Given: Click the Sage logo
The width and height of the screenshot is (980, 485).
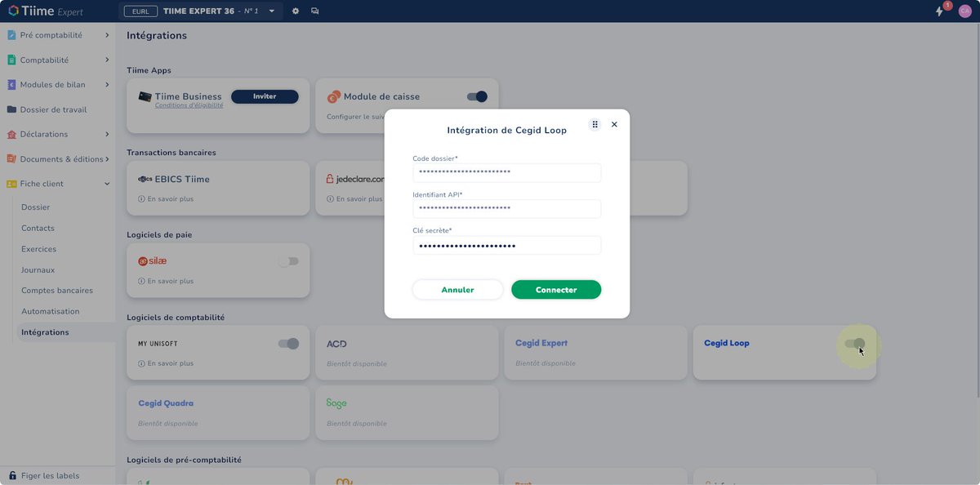Looking at the screenshot, I should click(x=336, y=403).
